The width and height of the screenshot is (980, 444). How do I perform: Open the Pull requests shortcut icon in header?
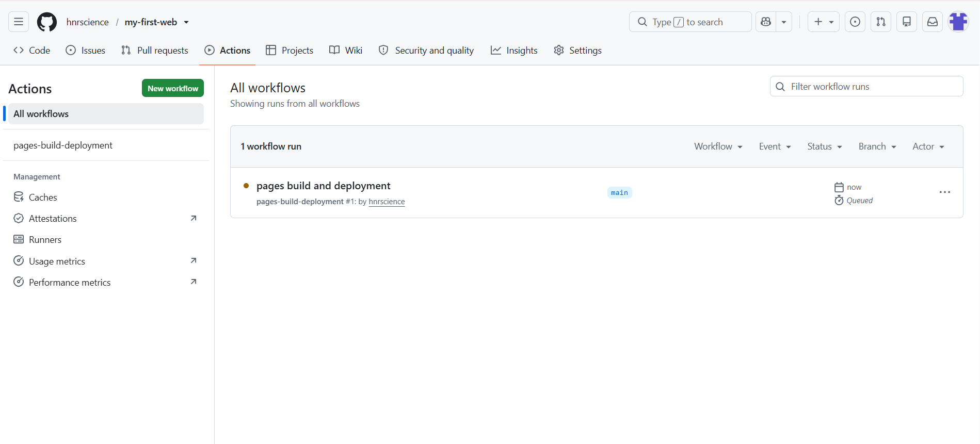(x=881, y=22)
